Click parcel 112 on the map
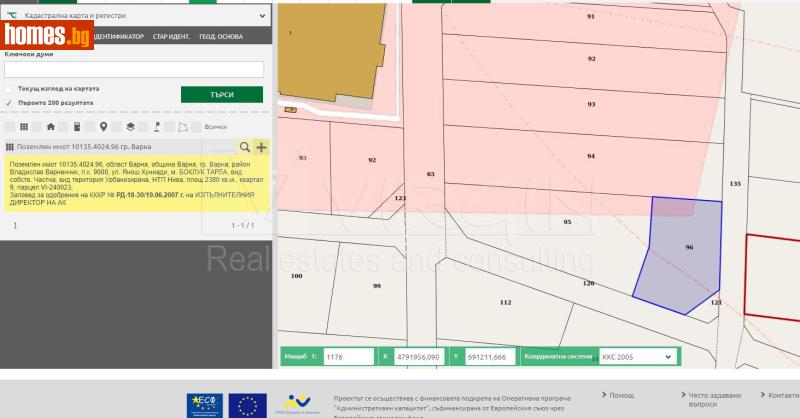The width and height of the screenshot is (800, 418). pos(505,303)
